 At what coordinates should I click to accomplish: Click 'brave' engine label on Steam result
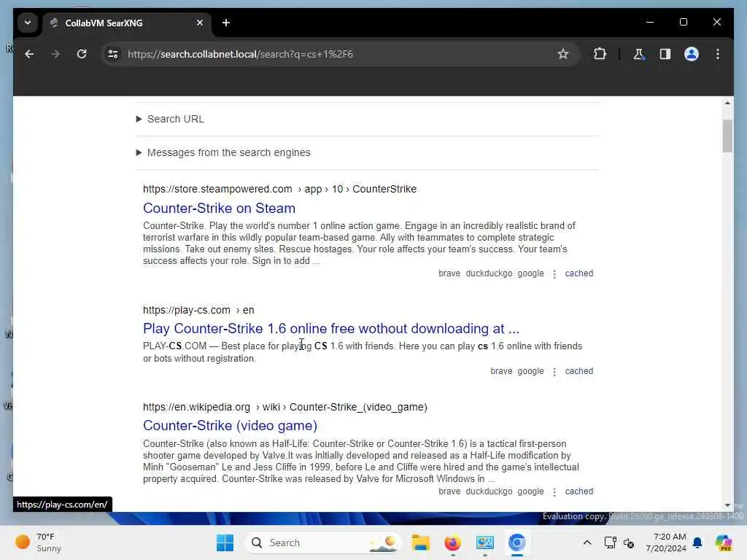[x=449, y=273]
